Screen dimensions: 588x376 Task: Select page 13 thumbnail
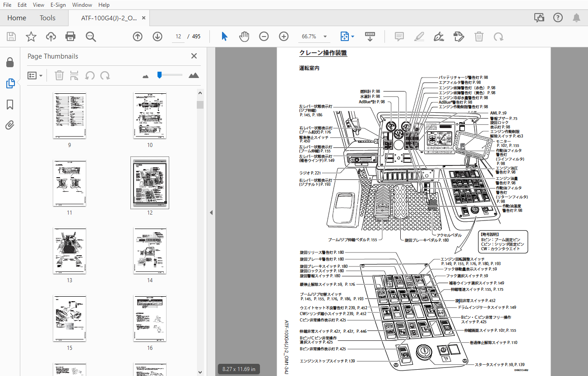69,251
